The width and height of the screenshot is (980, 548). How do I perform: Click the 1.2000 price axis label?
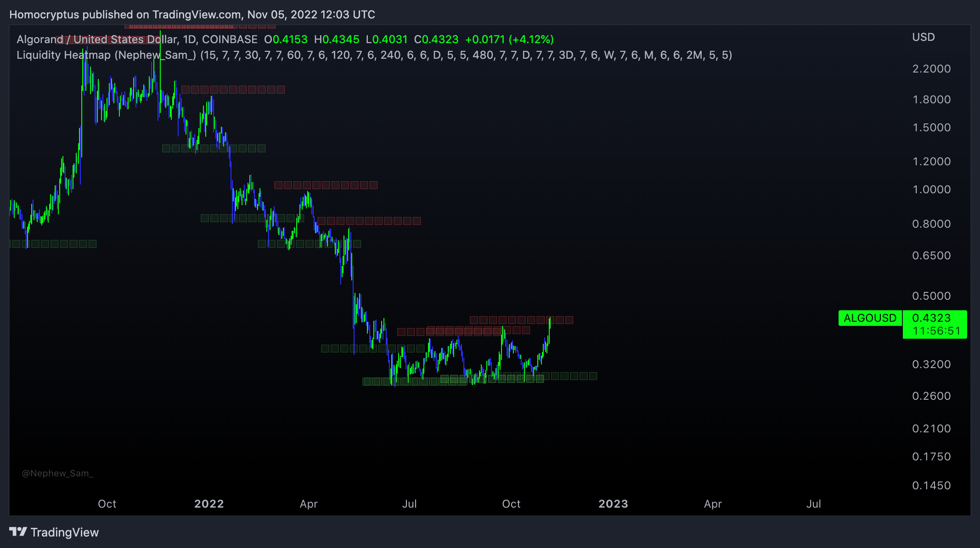click(931, 162)
